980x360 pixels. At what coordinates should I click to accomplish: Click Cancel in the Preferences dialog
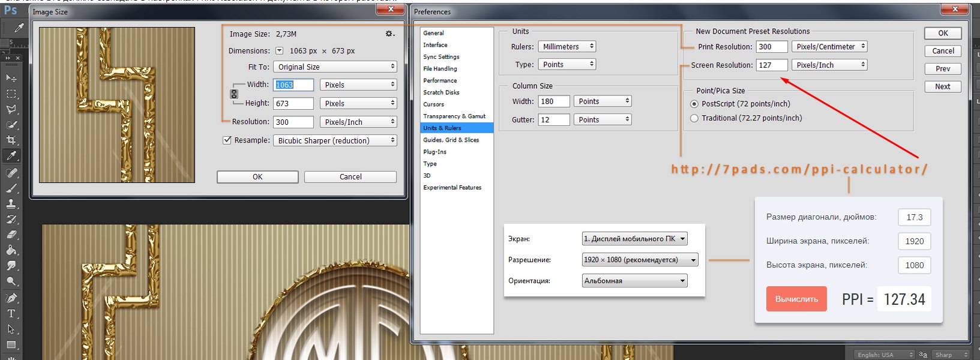coord(943,51)
